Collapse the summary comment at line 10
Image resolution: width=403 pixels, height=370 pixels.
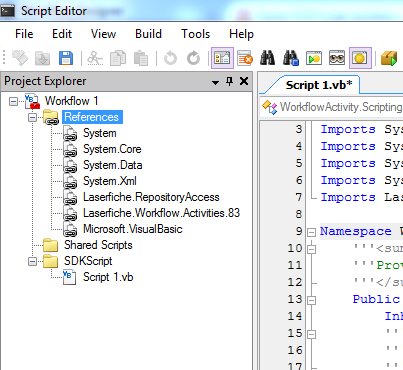(x=311, y=249)
